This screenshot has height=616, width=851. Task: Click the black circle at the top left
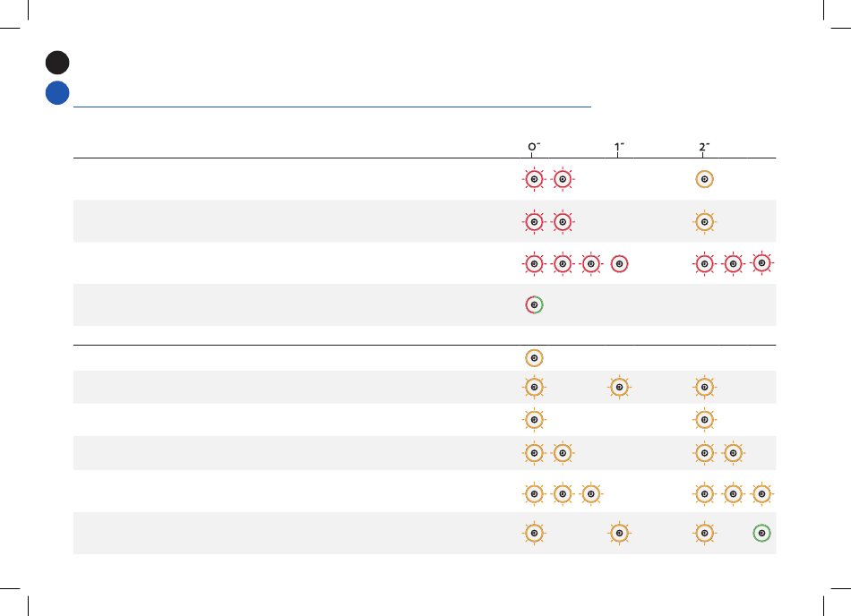57,63
